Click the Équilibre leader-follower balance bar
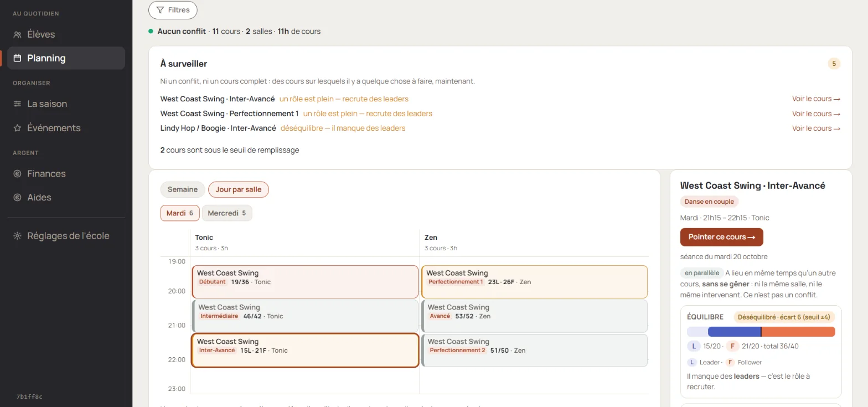 (x=761, y=332)
